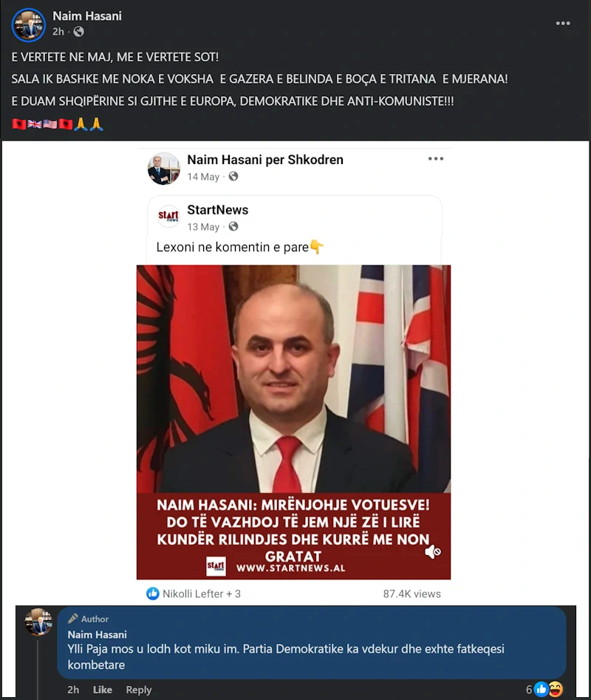Image resolution: width=591 pixels, height=700 pixels.
Task: Open the post options three-dot menu
Action: pyautogui.click(x=562, y=23)
